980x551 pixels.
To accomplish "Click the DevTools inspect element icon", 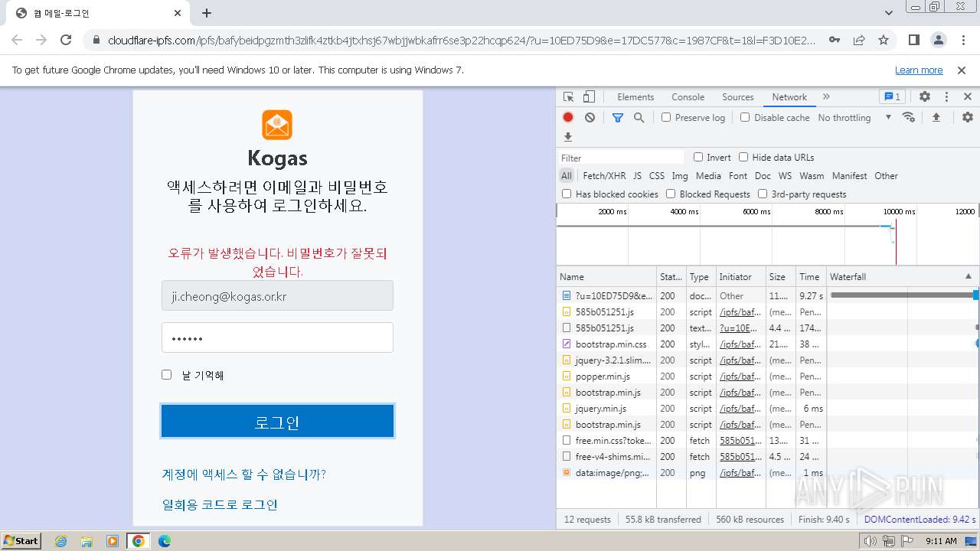I will [x=568, y=97].
